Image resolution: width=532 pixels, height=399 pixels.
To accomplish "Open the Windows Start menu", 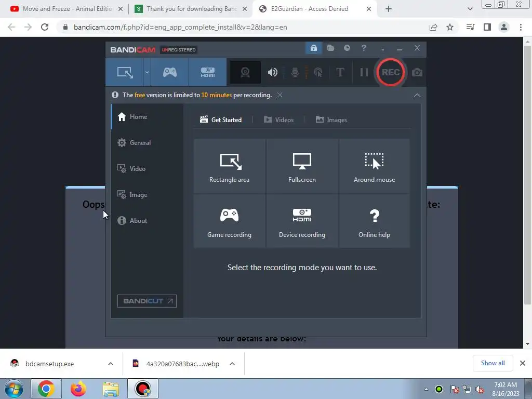I will point(14,389).
